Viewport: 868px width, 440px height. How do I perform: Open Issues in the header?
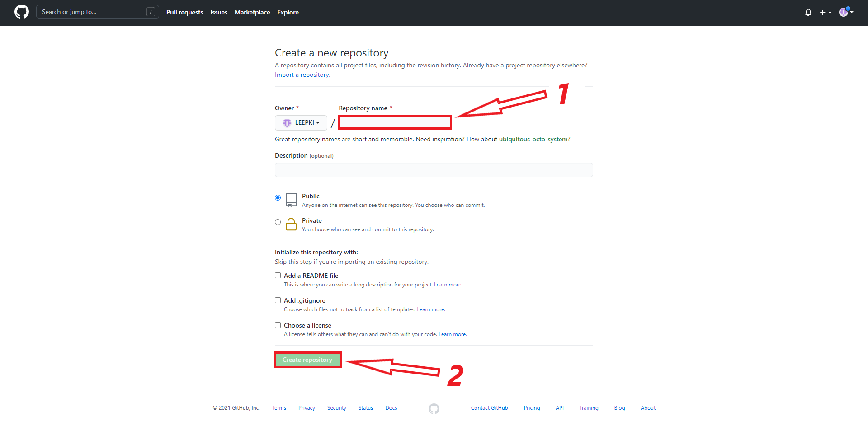(x=219, y=13)
